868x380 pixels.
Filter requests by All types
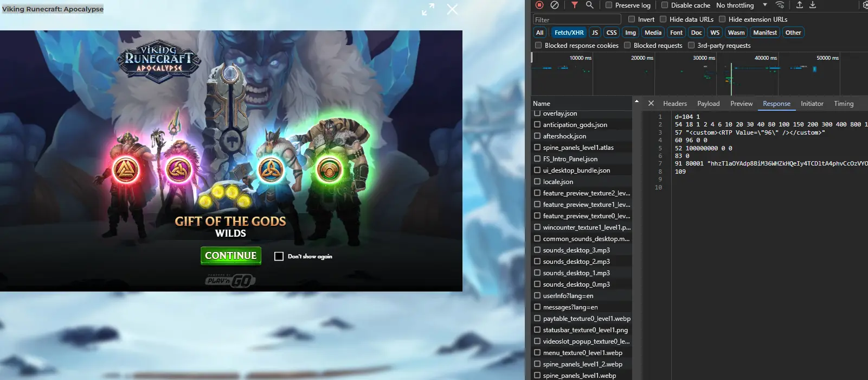(540, 33)
